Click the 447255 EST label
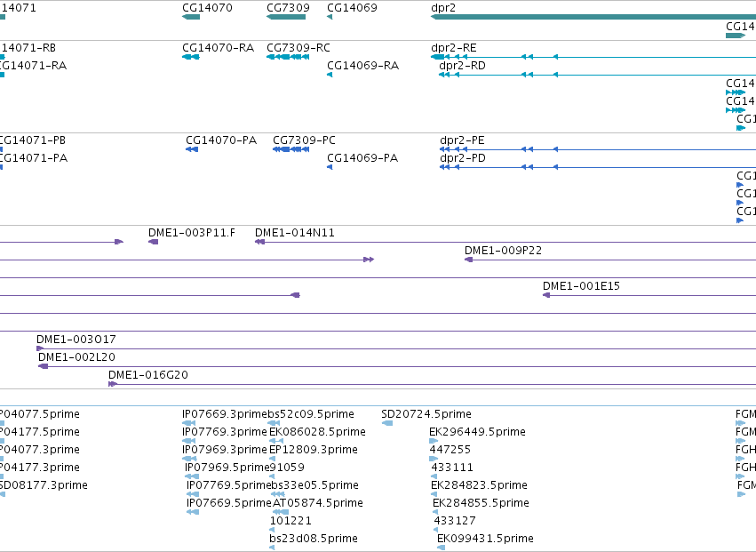 click(x=450, y=450)
